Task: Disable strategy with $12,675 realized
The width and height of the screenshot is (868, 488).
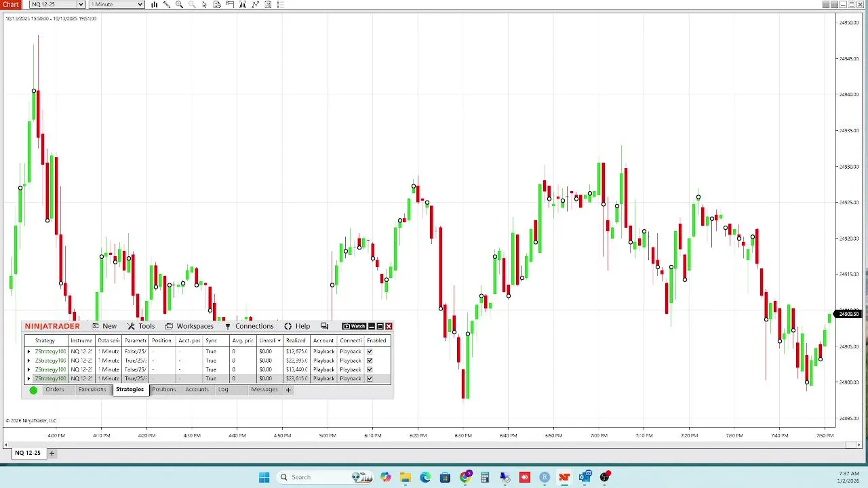Action: [x=370, y=352]
